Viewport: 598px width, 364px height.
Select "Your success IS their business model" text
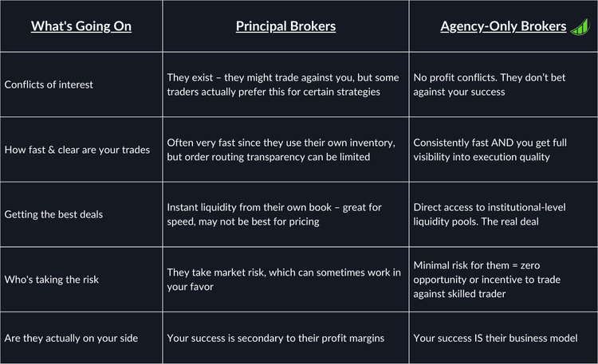(x=495, y=338)
